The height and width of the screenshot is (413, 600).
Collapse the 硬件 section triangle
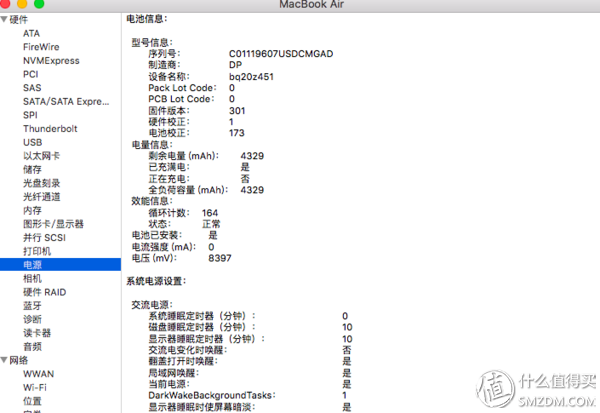[x=4, y=19]
